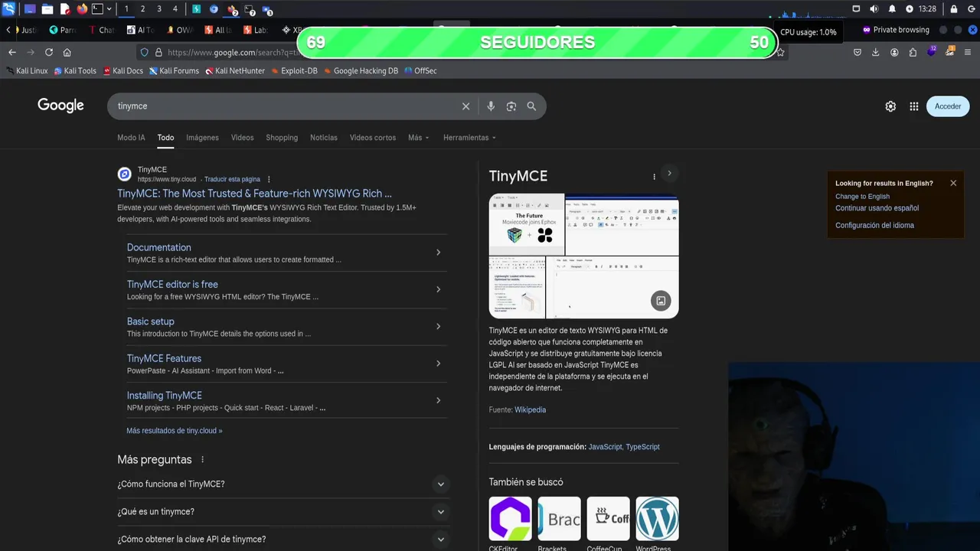Click chevron beside Basic setup sitelink
Viewport: 980px width, 551px height.
(x=438, y=327)
